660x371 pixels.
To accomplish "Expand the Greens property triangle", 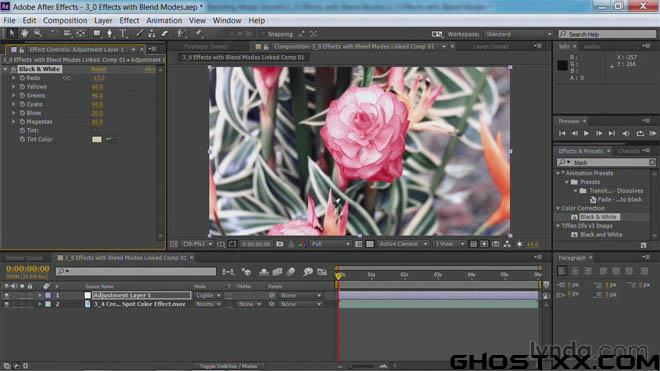I will click(13, 96).
